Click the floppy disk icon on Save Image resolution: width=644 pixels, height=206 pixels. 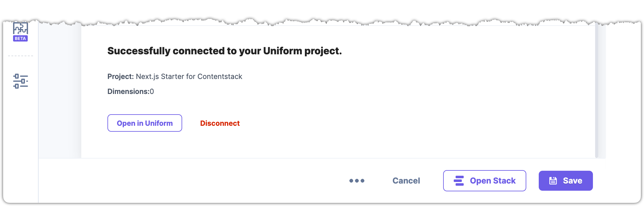click(553, 181)
